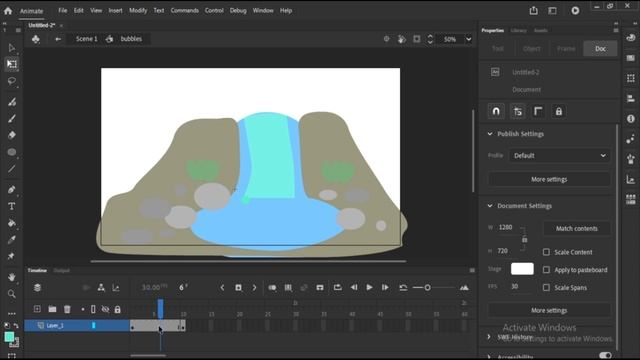The height and width of the screenshot is (360, 640).
Task: Click Match contents button
Action: point(577,229)
